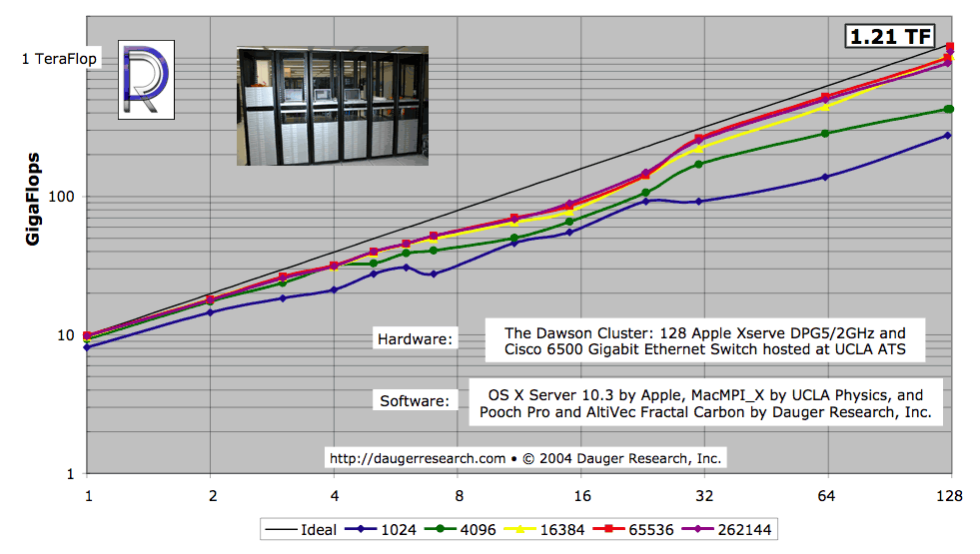Click the 1 TeraFlop axis label
This screenshot has width=980, height=554.
click(x=59, y=59)
